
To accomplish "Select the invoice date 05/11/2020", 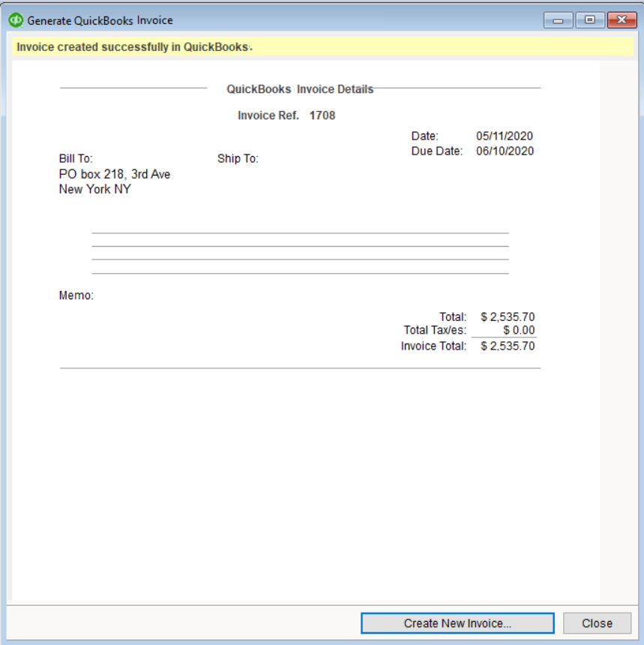I will coord(505,136).
